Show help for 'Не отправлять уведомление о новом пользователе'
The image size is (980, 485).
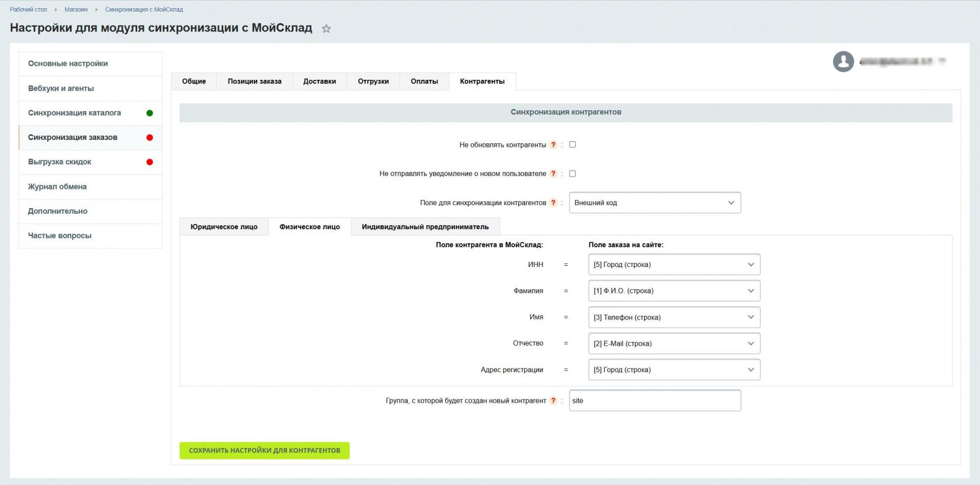[x=554, y=174]
